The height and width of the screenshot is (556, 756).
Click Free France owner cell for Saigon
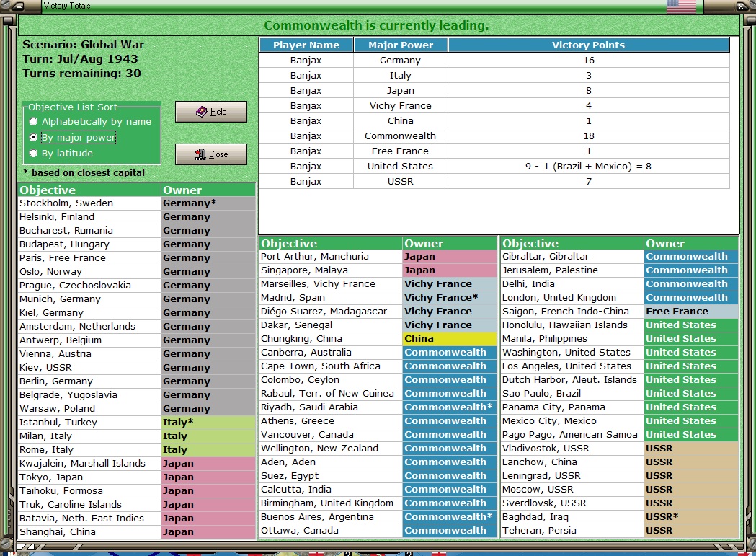coord(691,312)
